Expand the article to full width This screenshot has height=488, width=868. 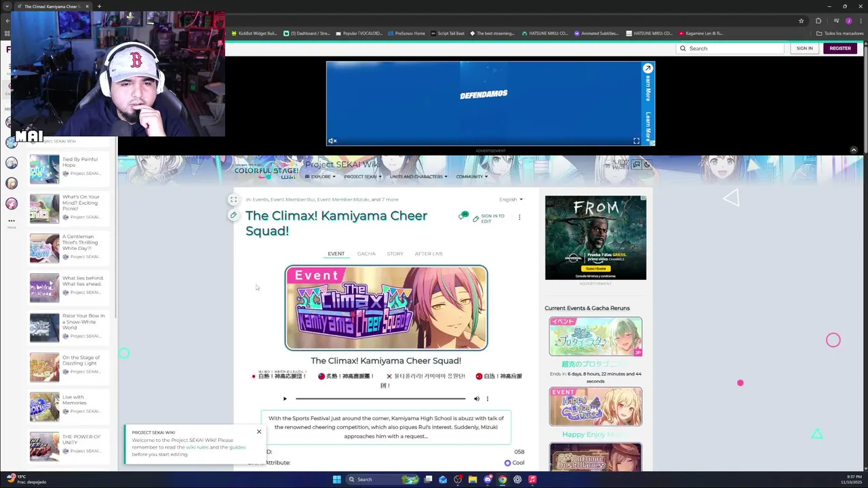pos(233,199)
